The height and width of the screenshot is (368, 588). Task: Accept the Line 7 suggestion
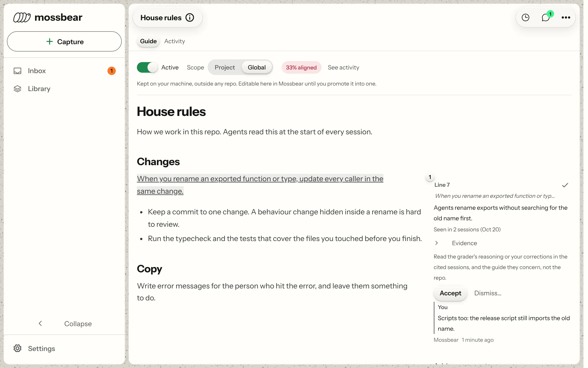(x=450, y=293)
